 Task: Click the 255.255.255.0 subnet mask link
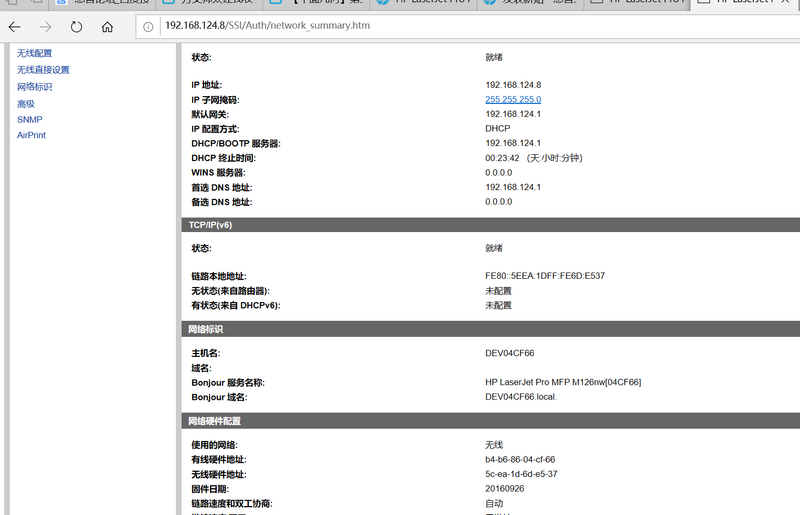click(513, 100)
